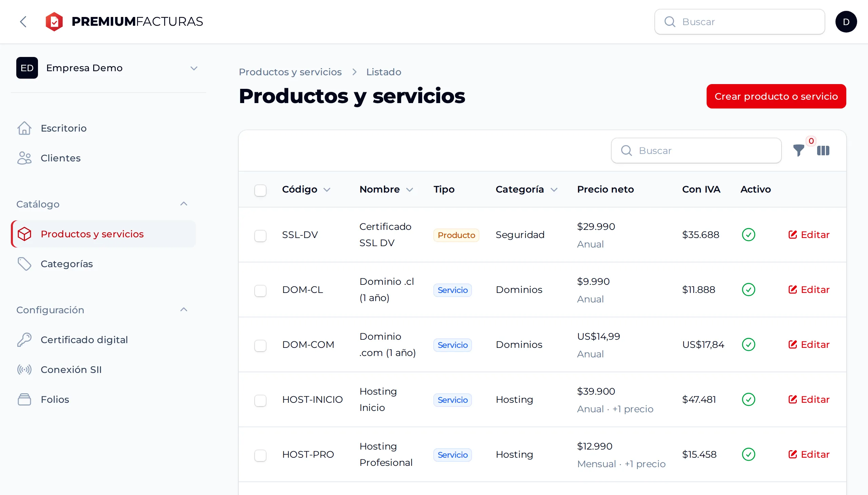
Task: Click the Productos y servicios breadcrumb
Action: point(290,72)
